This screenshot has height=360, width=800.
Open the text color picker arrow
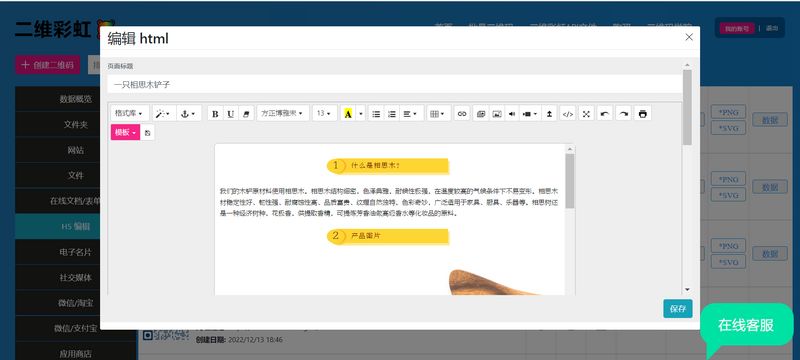click(x=361, y=114)
